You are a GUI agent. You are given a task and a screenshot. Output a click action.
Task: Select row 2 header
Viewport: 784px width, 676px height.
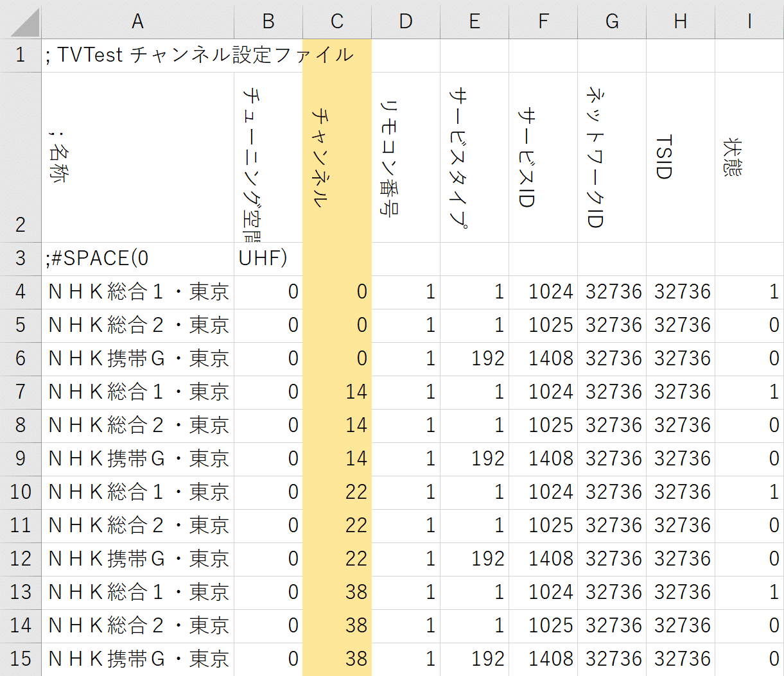[x=21, y=157]
